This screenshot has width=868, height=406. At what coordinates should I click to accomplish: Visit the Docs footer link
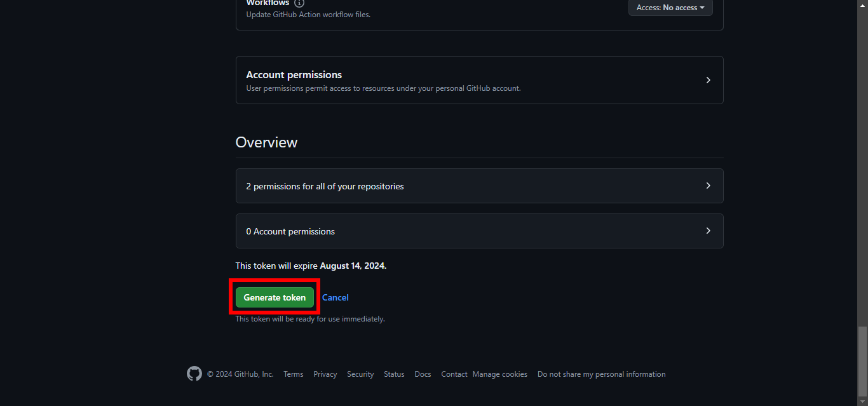[423, 374]
